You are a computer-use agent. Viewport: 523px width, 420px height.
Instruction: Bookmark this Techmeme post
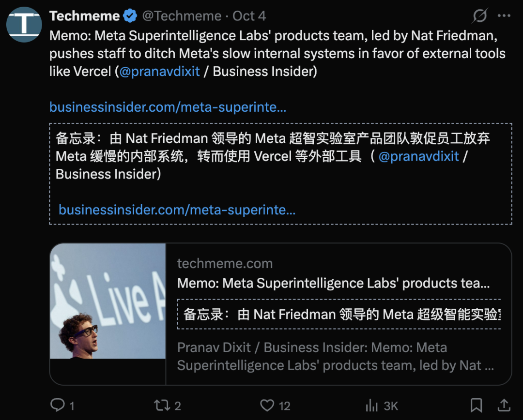tap(476, 405)
